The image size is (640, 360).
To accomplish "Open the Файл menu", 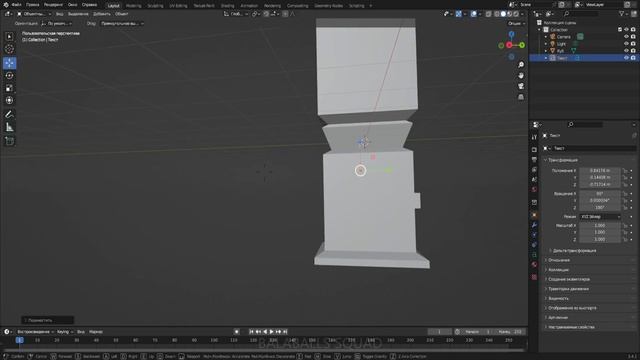I will point(16,5).
